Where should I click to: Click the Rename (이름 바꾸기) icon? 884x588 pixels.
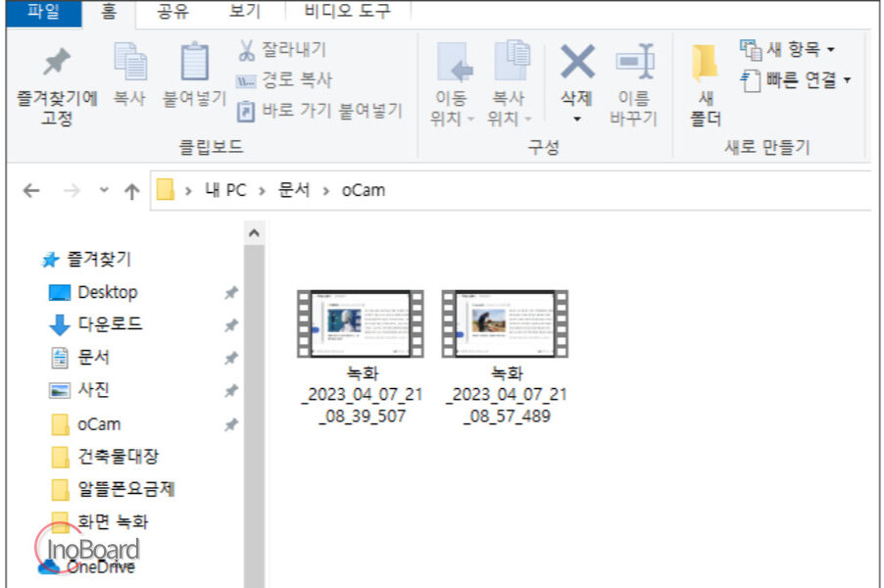(634, 61)
